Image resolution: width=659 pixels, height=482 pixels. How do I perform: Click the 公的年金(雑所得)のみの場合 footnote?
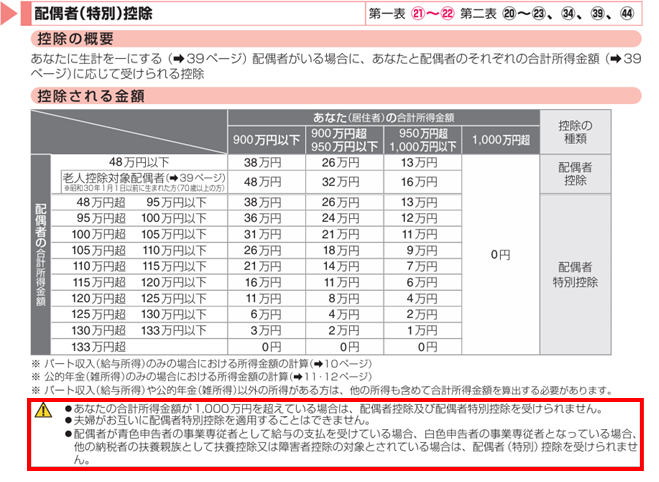pyautogui.click(x=202, y=377)
